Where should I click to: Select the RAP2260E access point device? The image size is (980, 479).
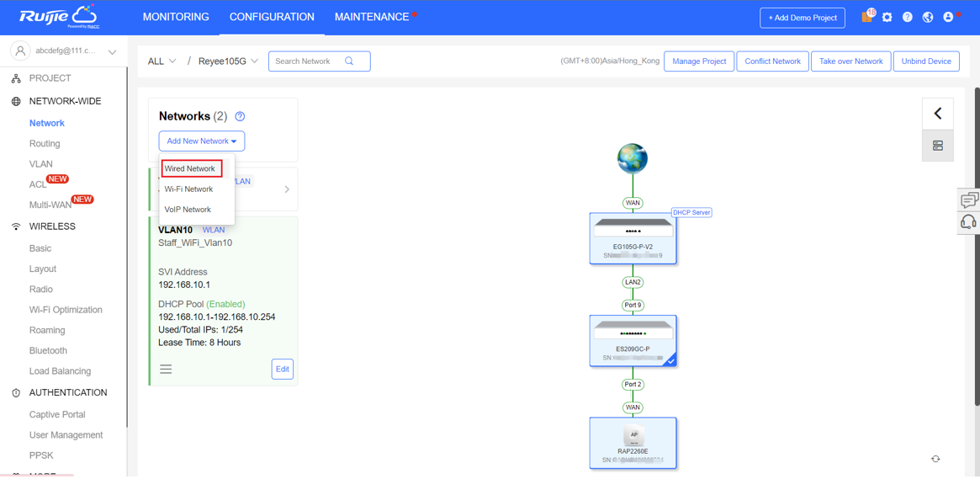[633, 442]
